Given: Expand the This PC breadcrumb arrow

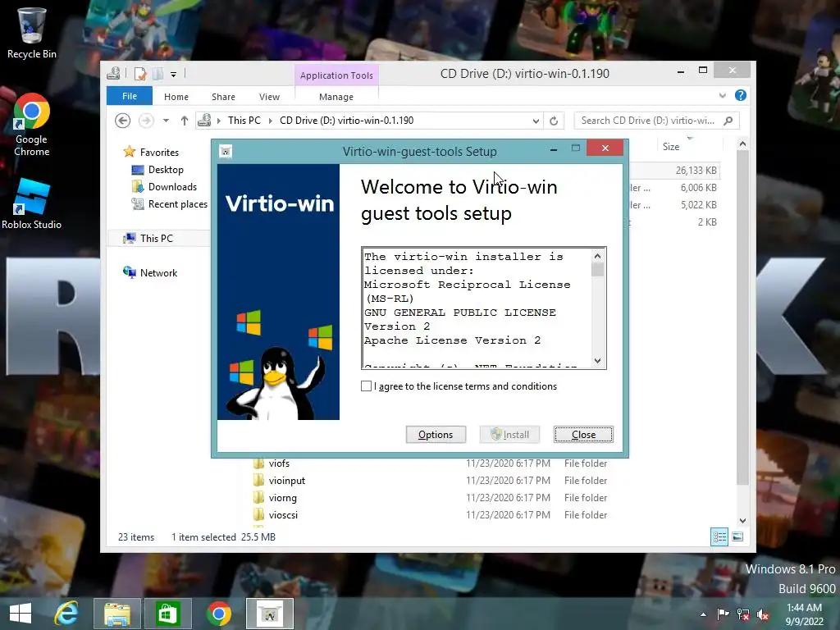Looking at the screenshot, I should (270, 121).
